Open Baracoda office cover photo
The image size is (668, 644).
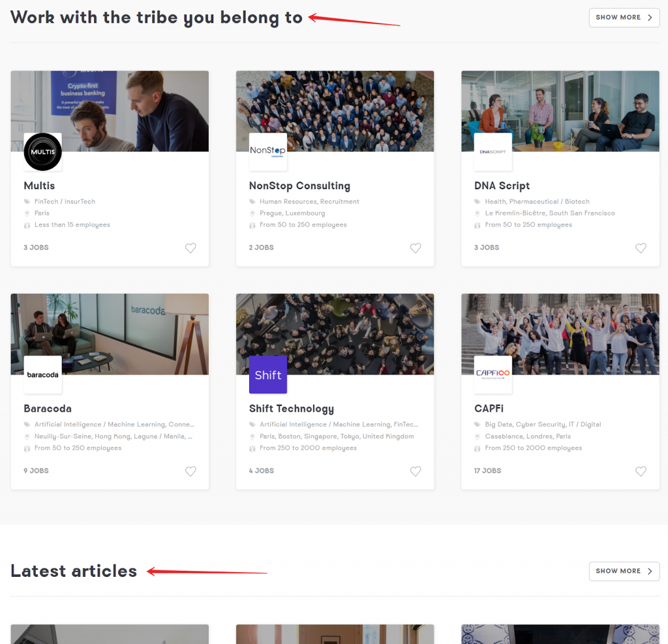coord(110,334)
